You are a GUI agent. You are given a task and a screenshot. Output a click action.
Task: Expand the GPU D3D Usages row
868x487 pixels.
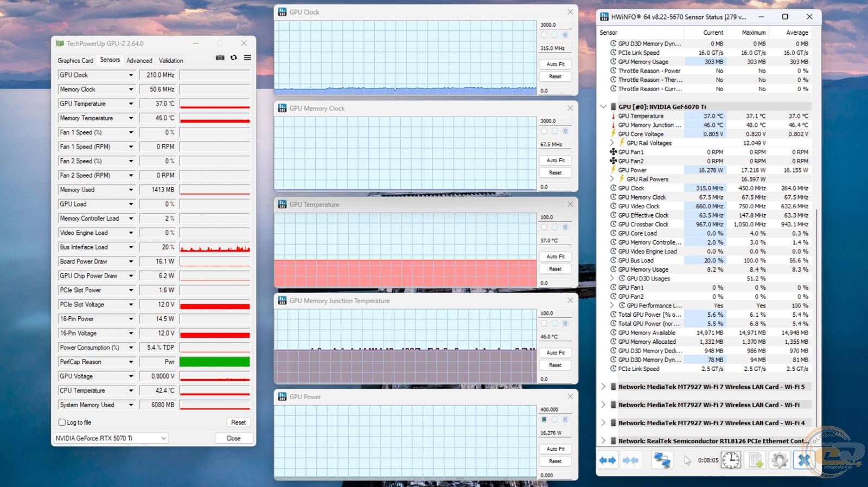[612, 278]
